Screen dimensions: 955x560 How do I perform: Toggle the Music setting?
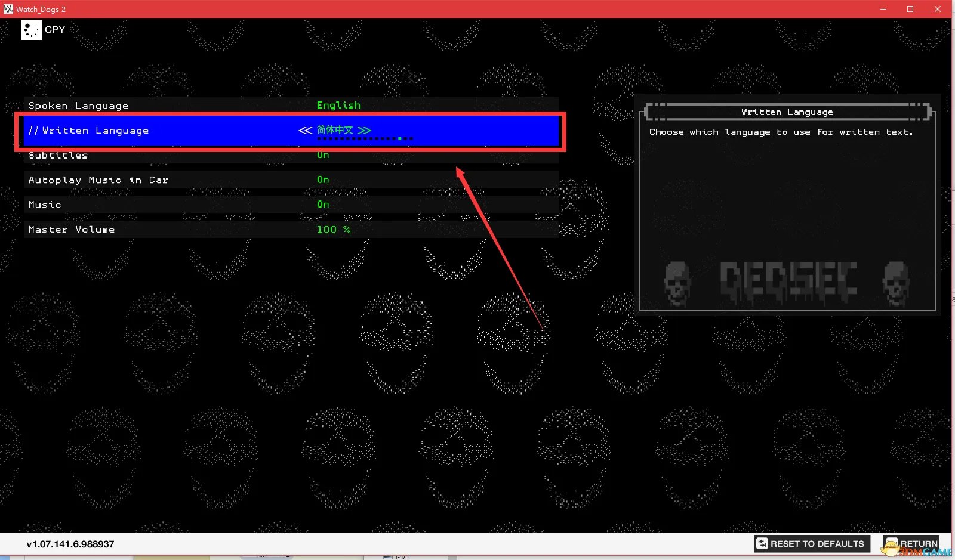pyautogui.click(x=291, y=205)
